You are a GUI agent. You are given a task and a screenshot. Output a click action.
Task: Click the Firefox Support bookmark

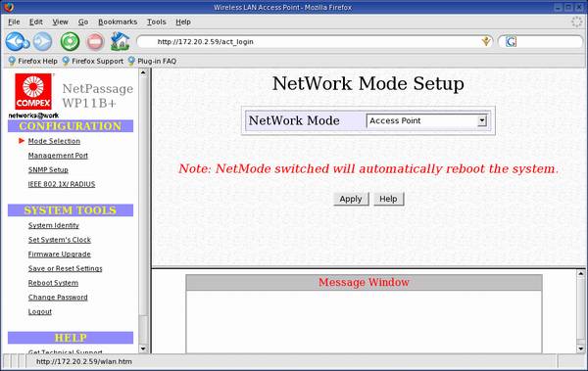point(93,61)
